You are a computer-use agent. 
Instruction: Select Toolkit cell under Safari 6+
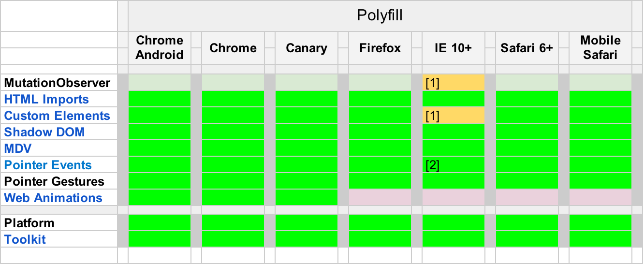click(527, 239)
